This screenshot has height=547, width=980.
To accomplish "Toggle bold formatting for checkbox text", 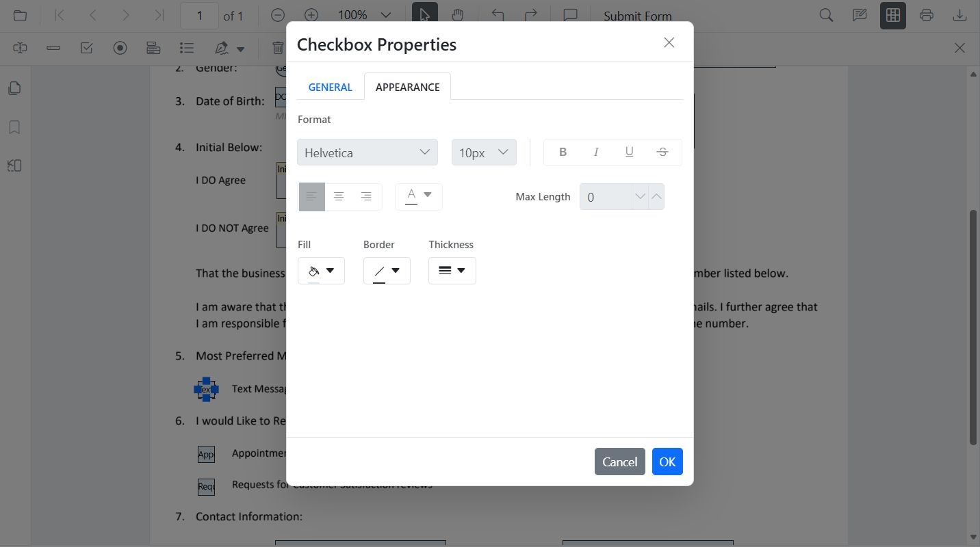I will tap(563, 151).
